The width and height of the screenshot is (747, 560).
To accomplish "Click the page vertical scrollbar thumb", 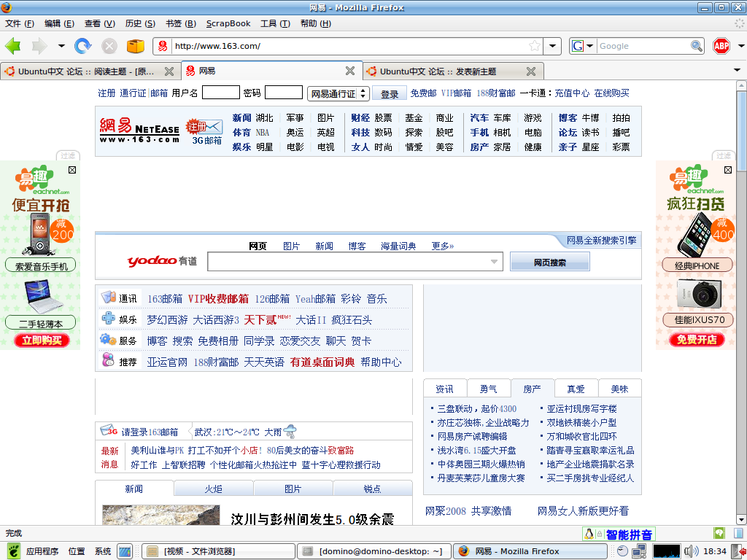I will [741, 130].
